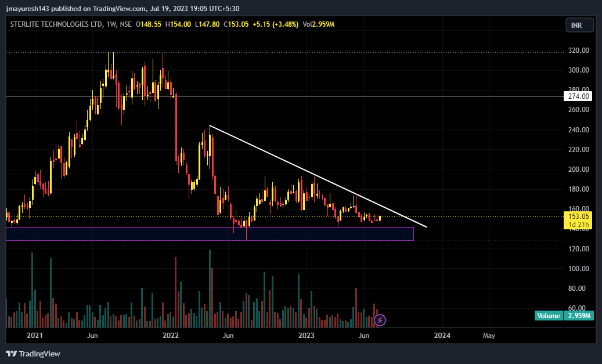This screenshot has height=364, width=602.
Task: Click the 2021 time axis label
Action: (35, 335)
